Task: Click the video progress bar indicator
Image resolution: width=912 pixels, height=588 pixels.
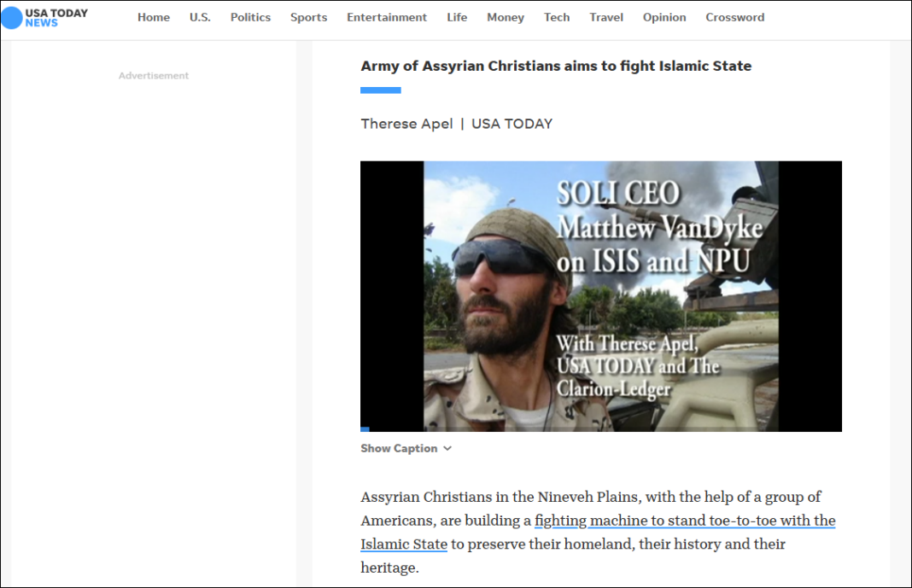Action: (365, 429)
